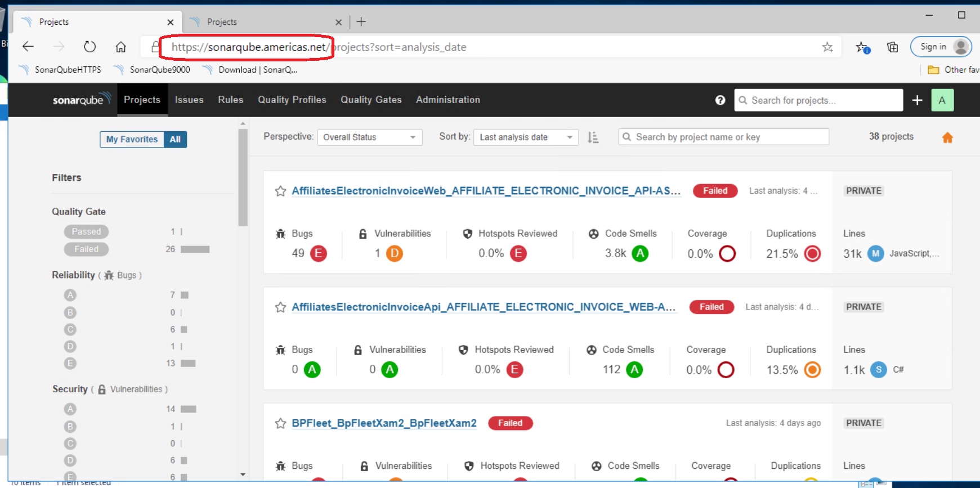Open a new browser tab with plus
Image resolution: width=980 pixels, height=488 pixels.
361,22
